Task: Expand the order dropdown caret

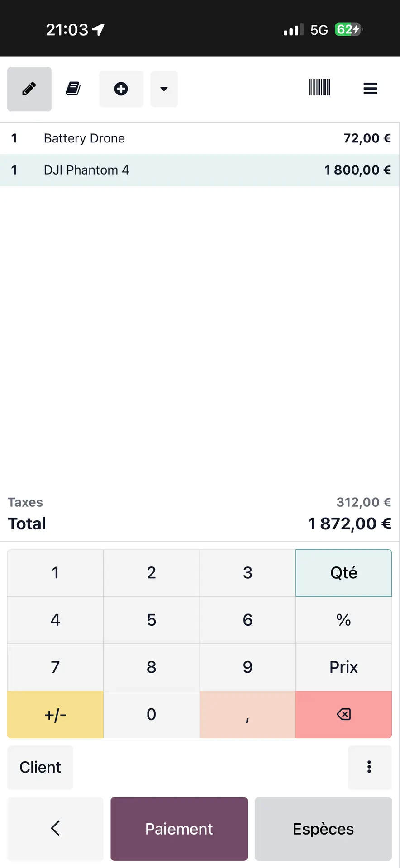Action: (164, 89)
